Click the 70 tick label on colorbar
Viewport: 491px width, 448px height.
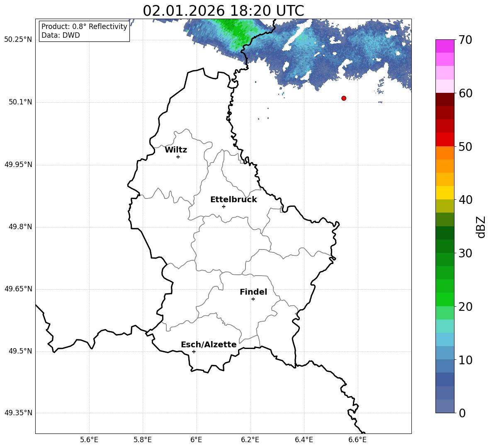click(465, 40)
